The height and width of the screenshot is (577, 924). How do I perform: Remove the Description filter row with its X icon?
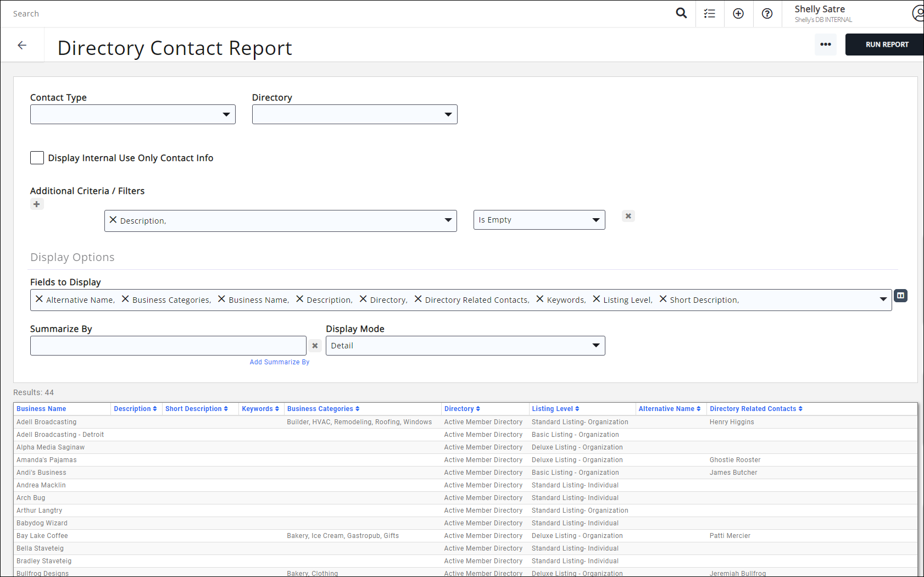click(x=628, y=215)
